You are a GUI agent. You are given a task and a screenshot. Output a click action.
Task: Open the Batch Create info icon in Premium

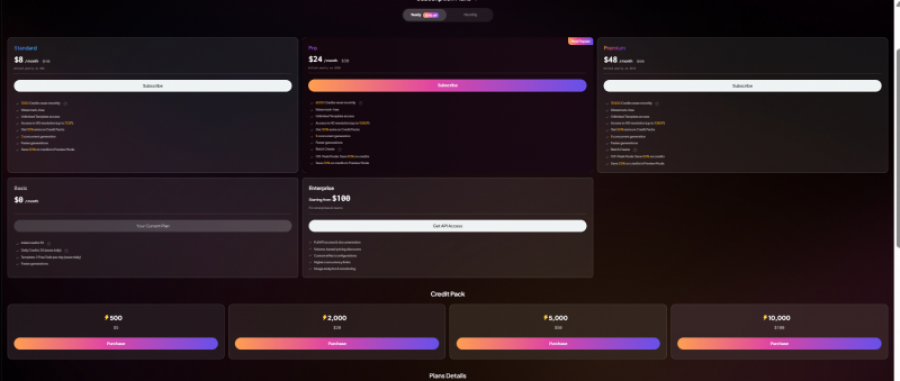click(635, 150)
